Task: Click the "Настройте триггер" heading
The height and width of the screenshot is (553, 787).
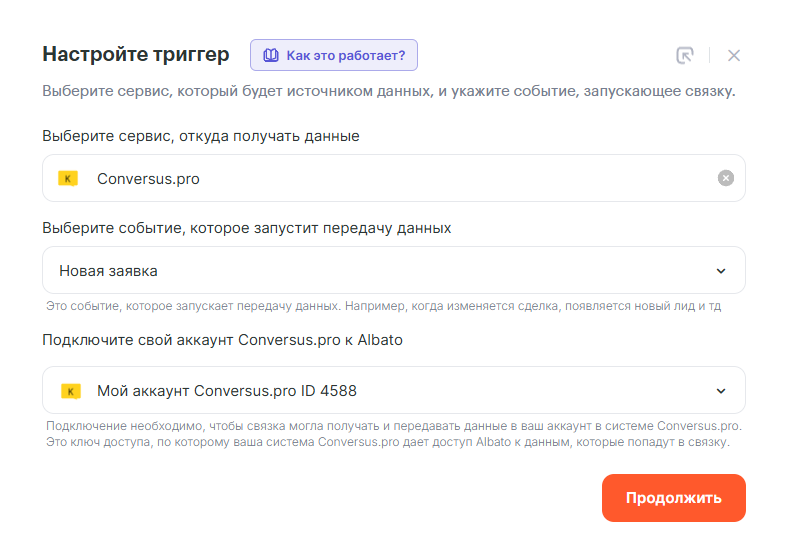Action: 136,54
